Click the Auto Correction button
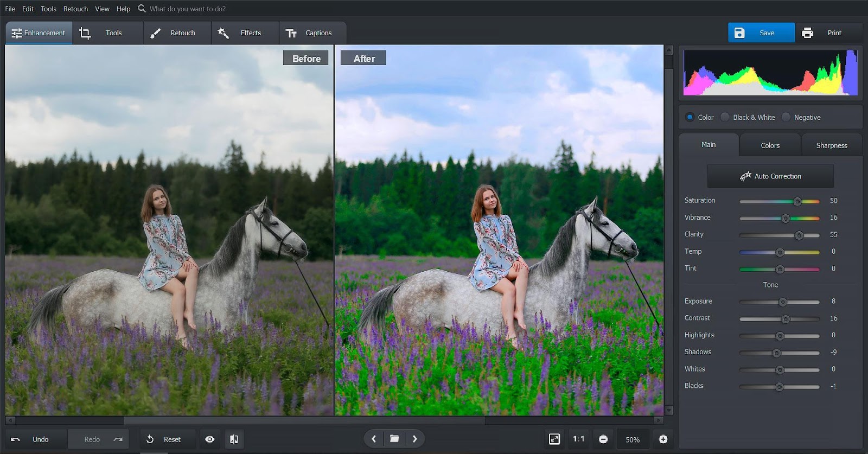 (770, 176)
